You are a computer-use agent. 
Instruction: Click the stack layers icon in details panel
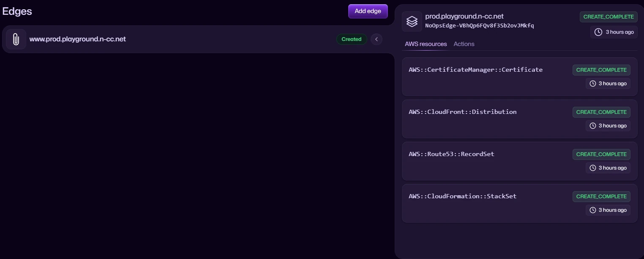(412, 22)
